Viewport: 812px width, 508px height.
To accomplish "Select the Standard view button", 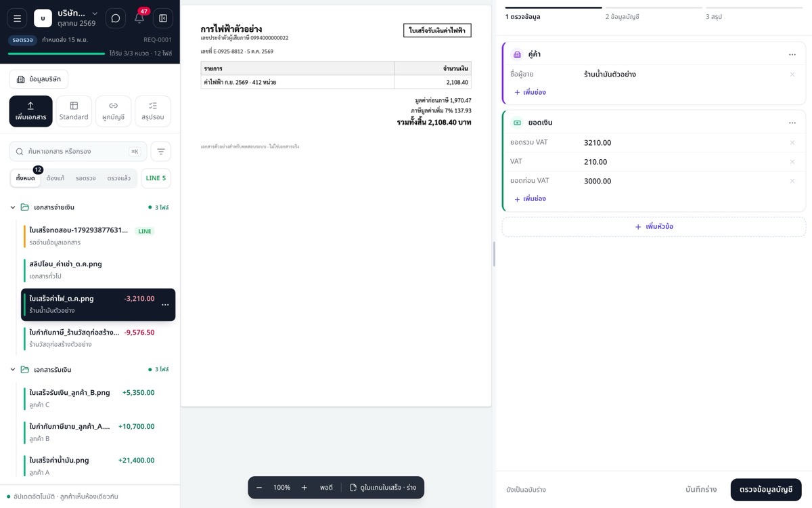I will click(x=74, y=111).
